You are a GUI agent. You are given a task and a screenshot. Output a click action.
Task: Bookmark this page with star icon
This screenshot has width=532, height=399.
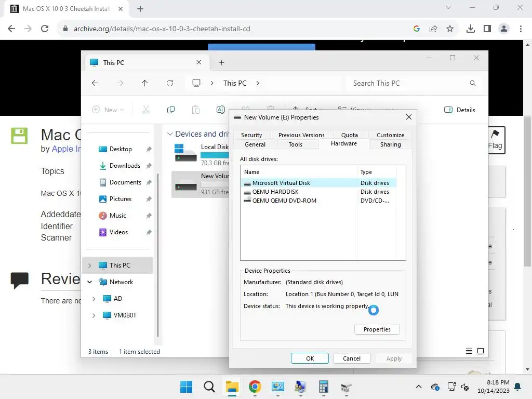(x=449, y=29)
